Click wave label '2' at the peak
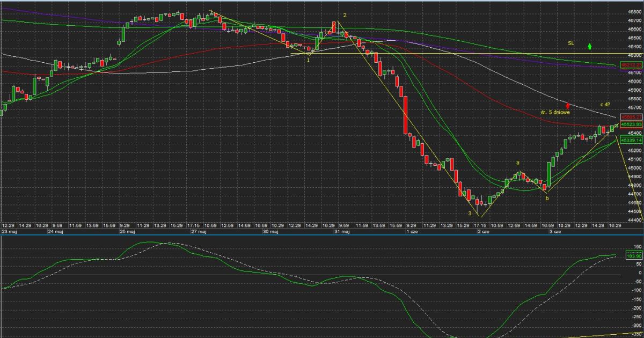Viewport: 644px width, 338px height. click(x=345, y=16)
